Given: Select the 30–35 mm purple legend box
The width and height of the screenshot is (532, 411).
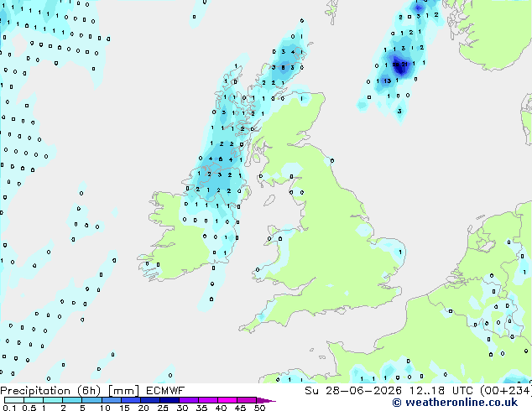Looking at the screenshot, I should tap(189, 400).
